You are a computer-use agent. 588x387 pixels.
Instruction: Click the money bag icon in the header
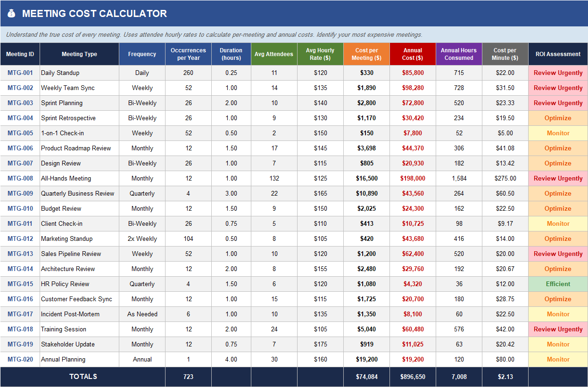pyautogui.click(x=11, y=13)
